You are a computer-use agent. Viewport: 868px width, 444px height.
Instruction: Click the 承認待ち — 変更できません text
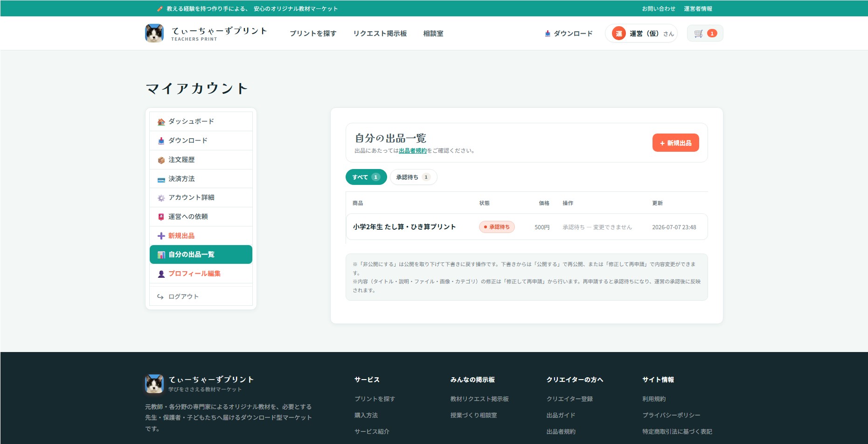pyautogui.click(x=597, y=227)
